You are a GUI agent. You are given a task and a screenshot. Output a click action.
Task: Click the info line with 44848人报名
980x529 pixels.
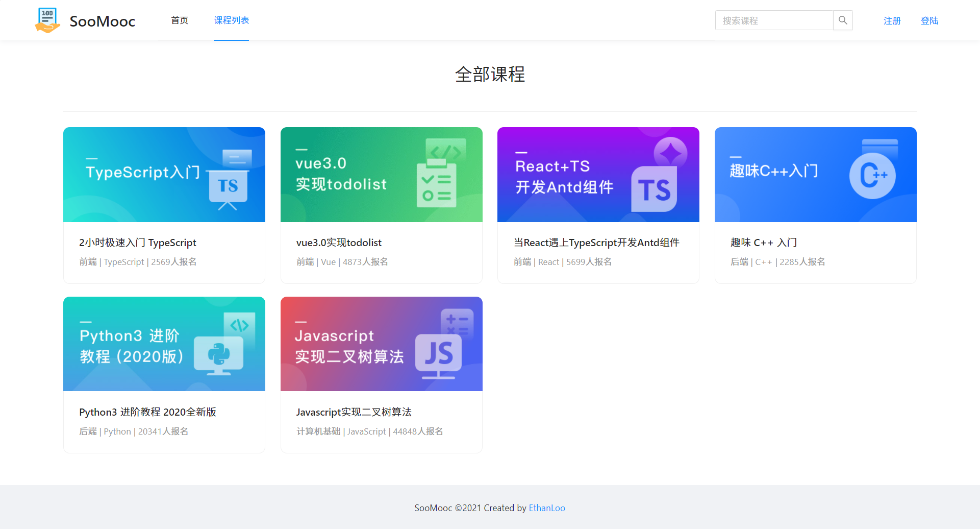tap(370, 431)
